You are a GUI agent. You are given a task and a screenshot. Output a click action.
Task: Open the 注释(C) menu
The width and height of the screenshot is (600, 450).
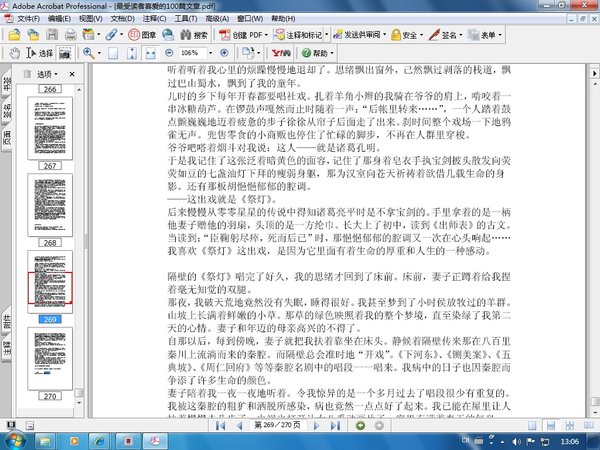[154, 19]
